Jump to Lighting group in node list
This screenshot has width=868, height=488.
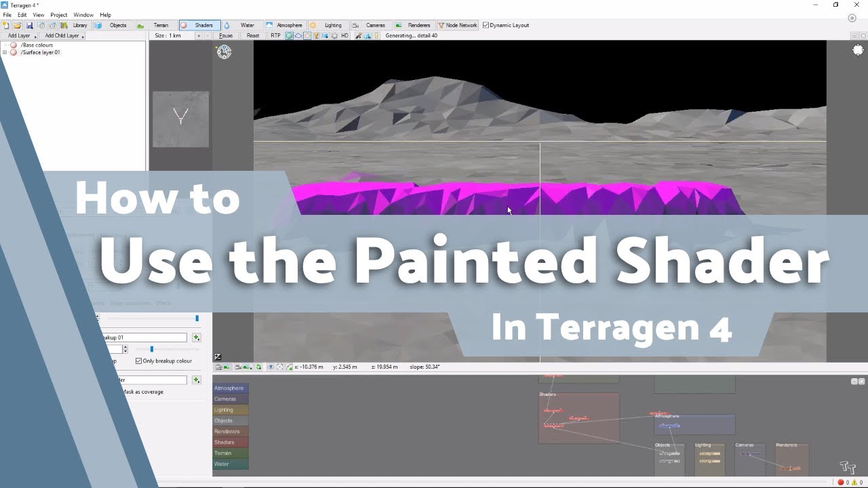231,410
